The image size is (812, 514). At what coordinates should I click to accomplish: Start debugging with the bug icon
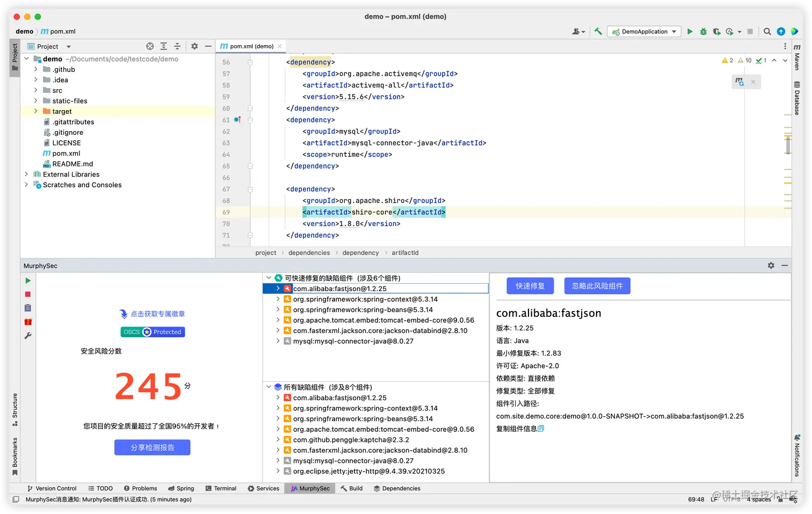pos(704,32)
